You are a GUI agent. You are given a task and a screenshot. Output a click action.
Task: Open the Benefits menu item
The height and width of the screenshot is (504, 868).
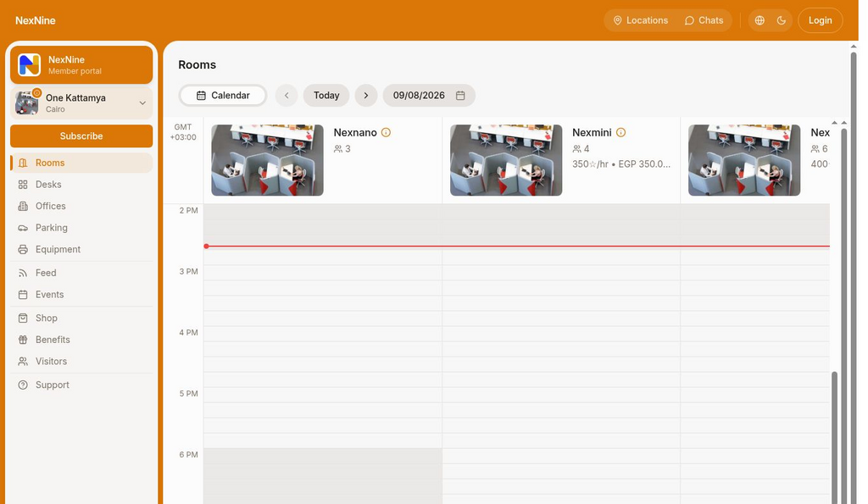81,340
